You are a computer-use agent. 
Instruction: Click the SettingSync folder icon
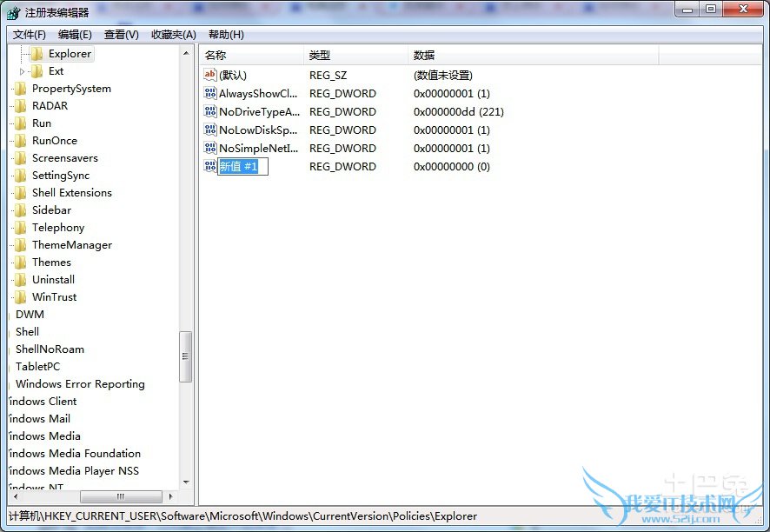pyautogui.click(x=20, y=176)
